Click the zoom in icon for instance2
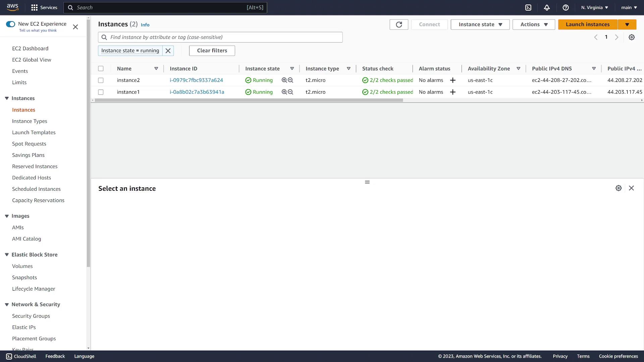Screen dimensions: 644x362 [x=284, y=80]
